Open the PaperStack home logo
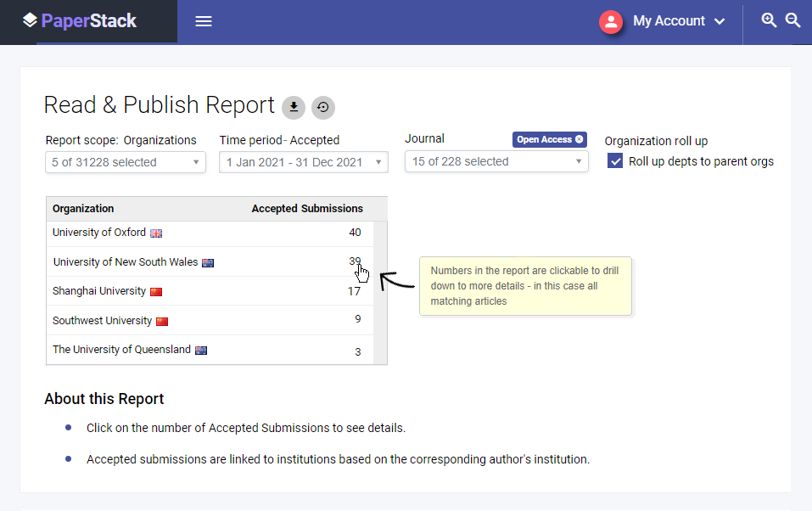This screenshot has height=511, width=812. (81, 20)
